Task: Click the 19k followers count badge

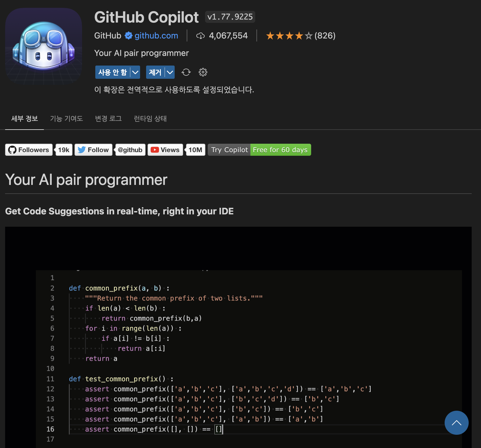Action: [x=64, y=150]
